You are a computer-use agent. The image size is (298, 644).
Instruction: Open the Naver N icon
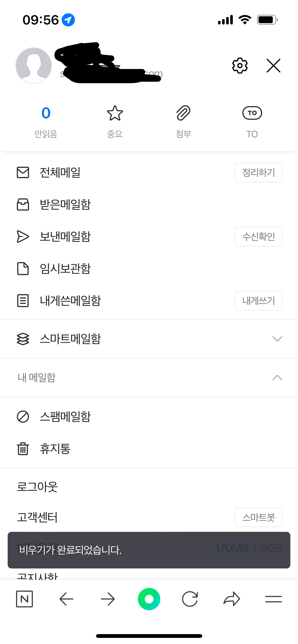click(24, 599)
